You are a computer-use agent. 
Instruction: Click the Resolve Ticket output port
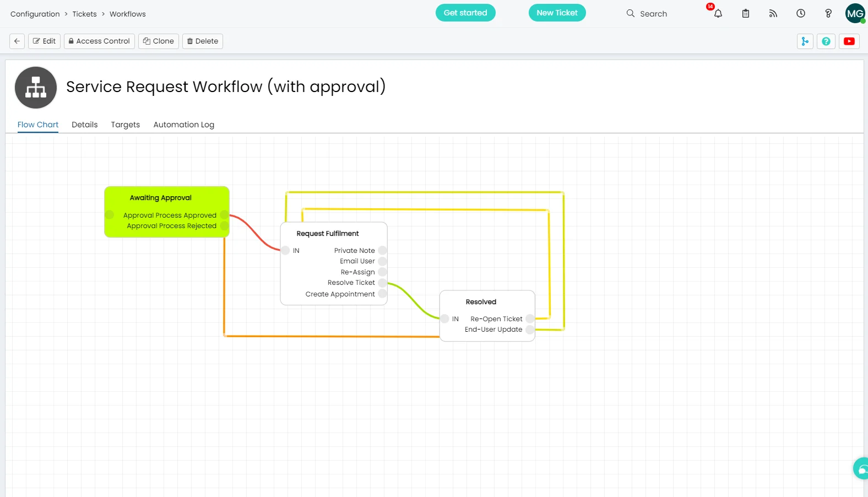point(382,283)
